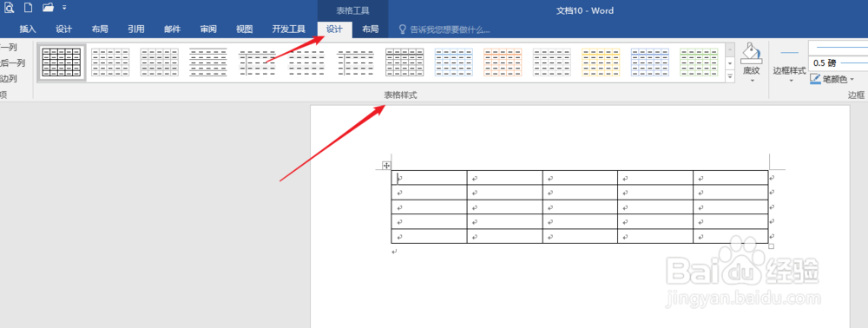
Task: Choose the light-blue bordered table style
Action: click(x=454, y=62)
